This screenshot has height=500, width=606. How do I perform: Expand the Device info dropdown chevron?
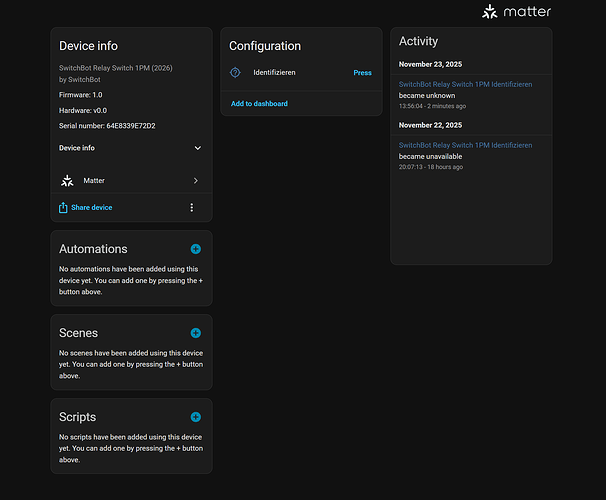197,148
